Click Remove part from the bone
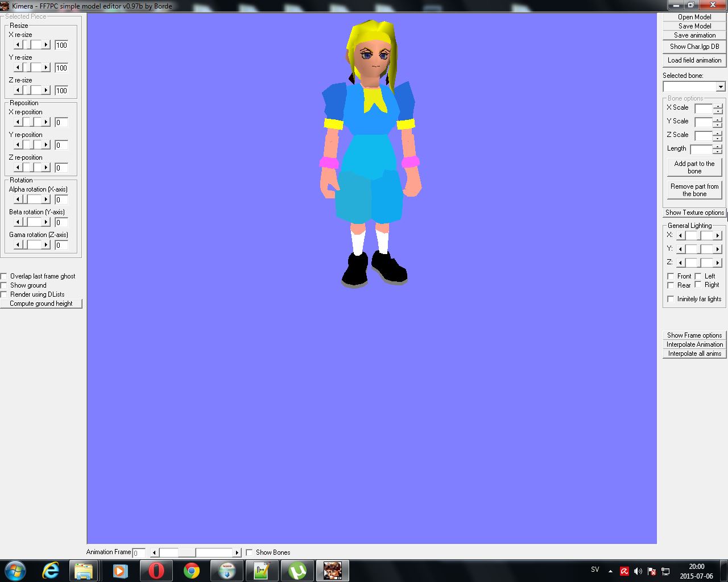Viewport: 728px width, 582px height. tap(694, 190)
